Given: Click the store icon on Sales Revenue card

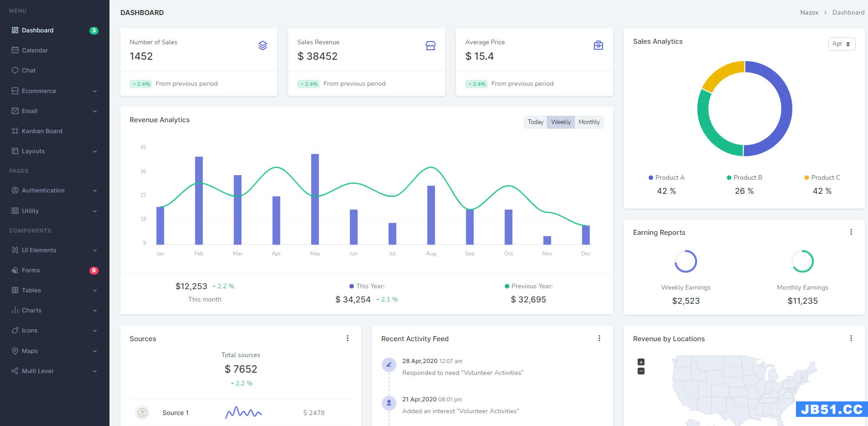Looking at the screenshot, I should coord(431,46).
